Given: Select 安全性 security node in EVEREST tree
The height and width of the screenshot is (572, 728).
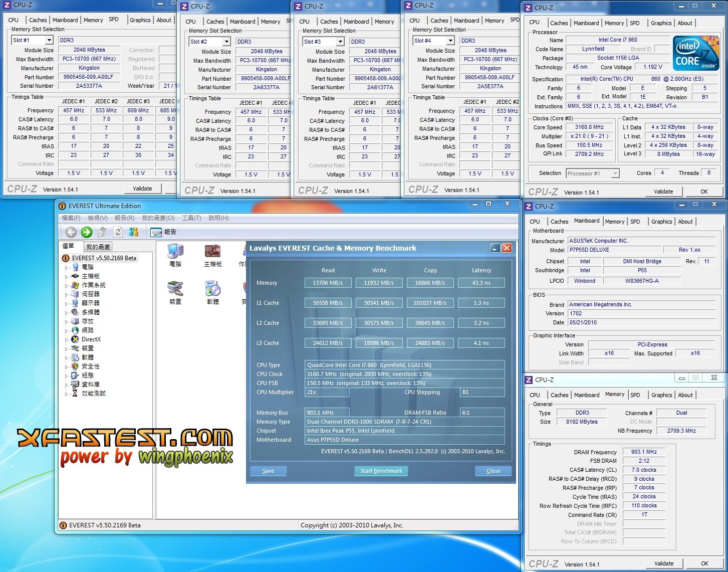Looking at the screenshot, I should pyautogui.click(x=90, y=366).
